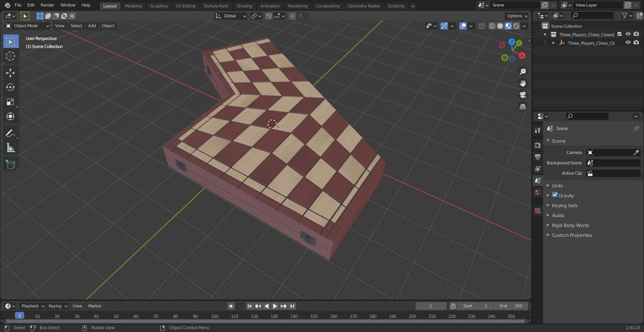Hide the Three_Players_Chess_Clc object with the eye icon
644x332 pixels.
tap(628, 42)
